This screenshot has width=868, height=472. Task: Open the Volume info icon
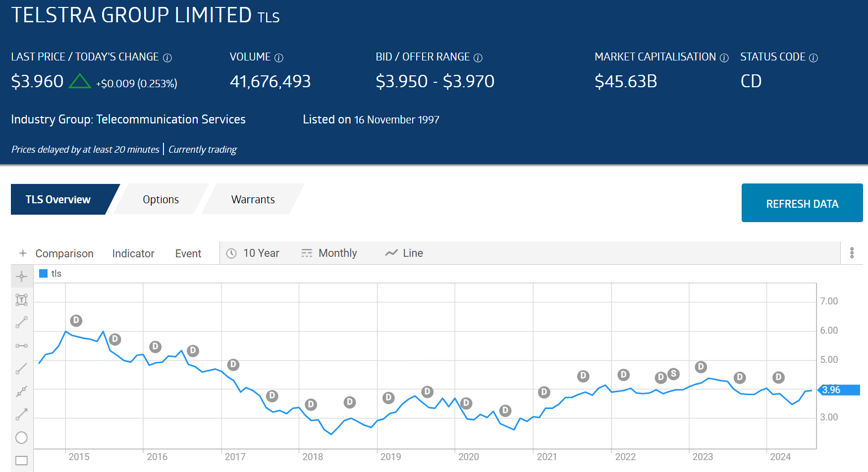pyautogui.click(x=279, y=58)
